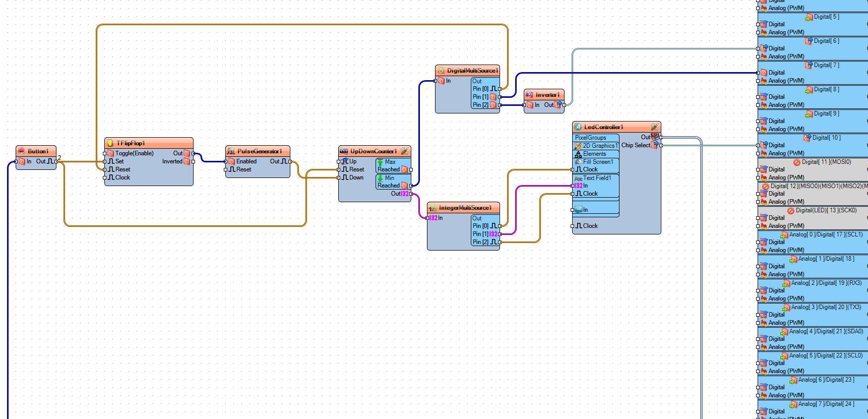This screenshot has width=868, height=419.
Task: Click the Digital[ 6 ] channel header icon
Action: coord(809,41)
